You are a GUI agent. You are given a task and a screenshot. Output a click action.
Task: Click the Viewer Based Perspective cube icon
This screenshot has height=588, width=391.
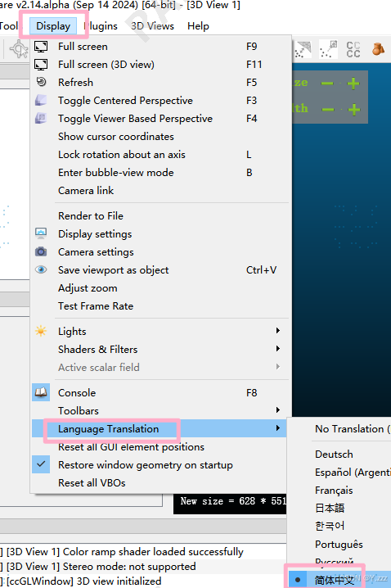41,118
